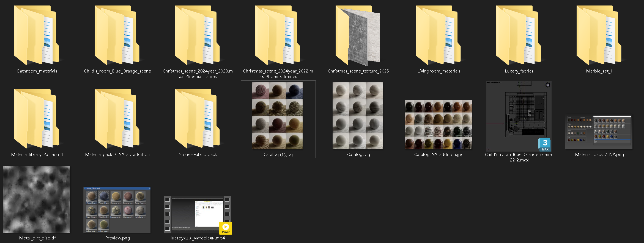Click the Livingroom_materials folder
The height and width of the screenshot is (243, 644).
click(438, 36)
